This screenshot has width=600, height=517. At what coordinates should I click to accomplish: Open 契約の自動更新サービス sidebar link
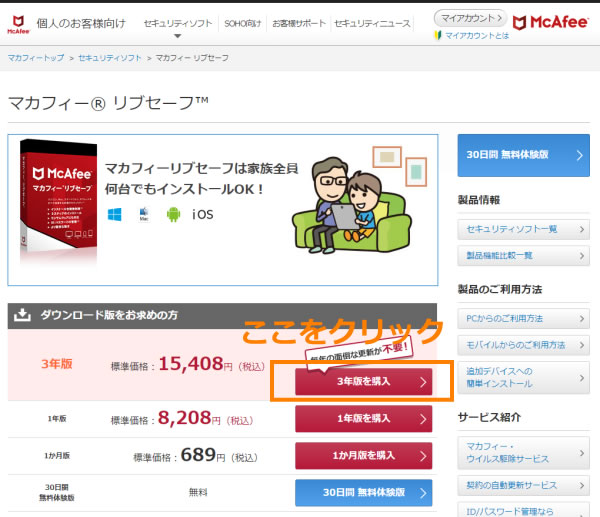pos(523,485)
